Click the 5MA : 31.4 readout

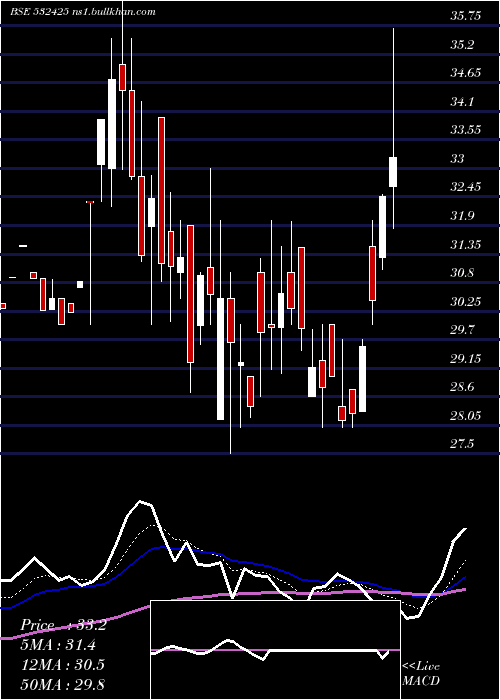click(58, 645)
